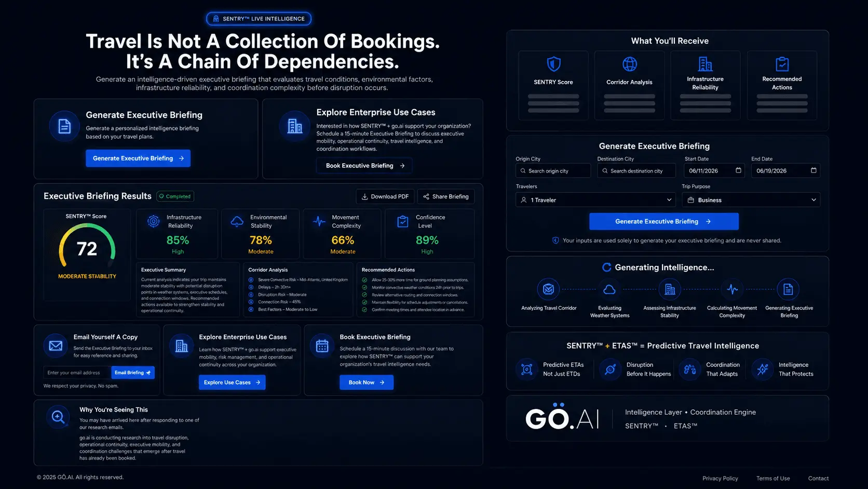This screenshot has height=489, width=868.
Task: Click the Book Now button
Action: (367, 382)
